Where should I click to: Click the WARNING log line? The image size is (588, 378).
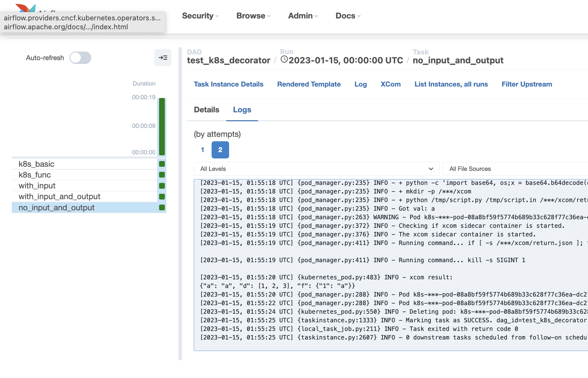tap(394, 217)
